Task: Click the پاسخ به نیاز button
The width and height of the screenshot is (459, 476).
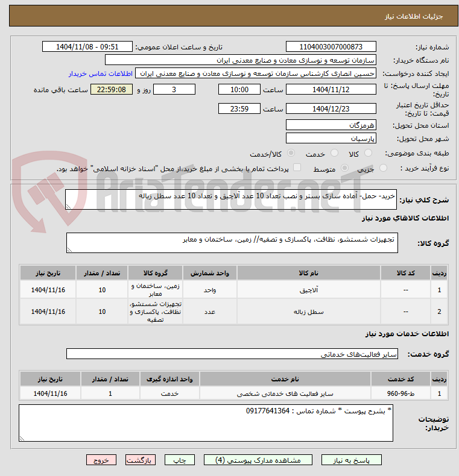Action: [352, 460]
